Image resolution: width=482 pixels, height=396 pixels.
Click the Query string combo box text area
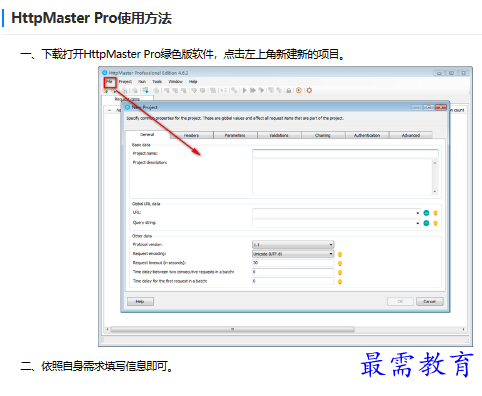tap(334, 223)
